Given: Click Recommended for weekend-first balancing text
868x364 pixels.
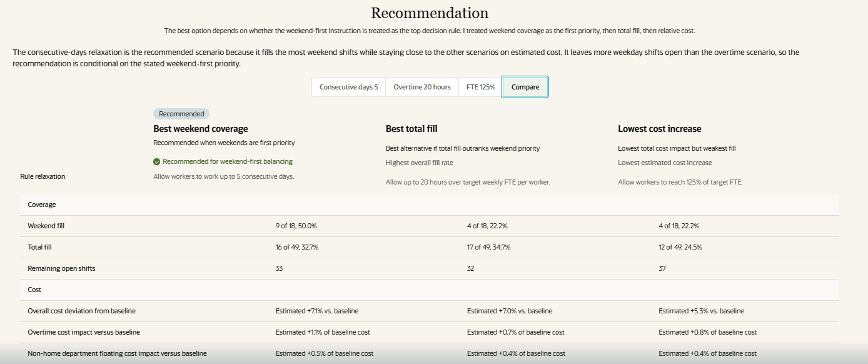Looking at the screenshot, I should pos(228,161).
